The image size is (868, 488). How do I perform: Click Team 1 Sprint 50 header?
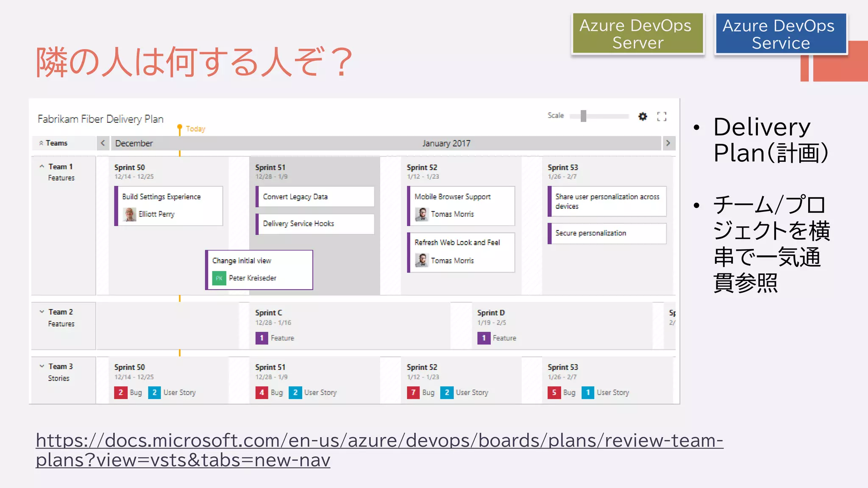[x=130, y=168]
